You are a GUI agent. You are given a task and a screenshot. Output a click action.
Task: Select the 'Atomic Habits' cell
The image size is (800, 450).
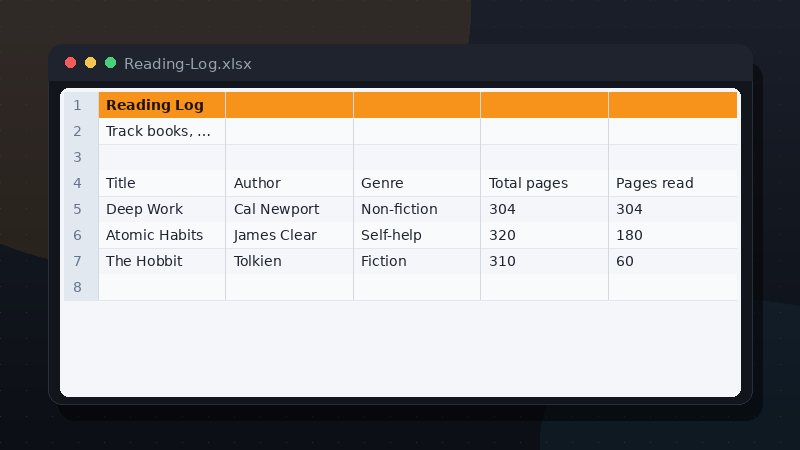(162, 235)
